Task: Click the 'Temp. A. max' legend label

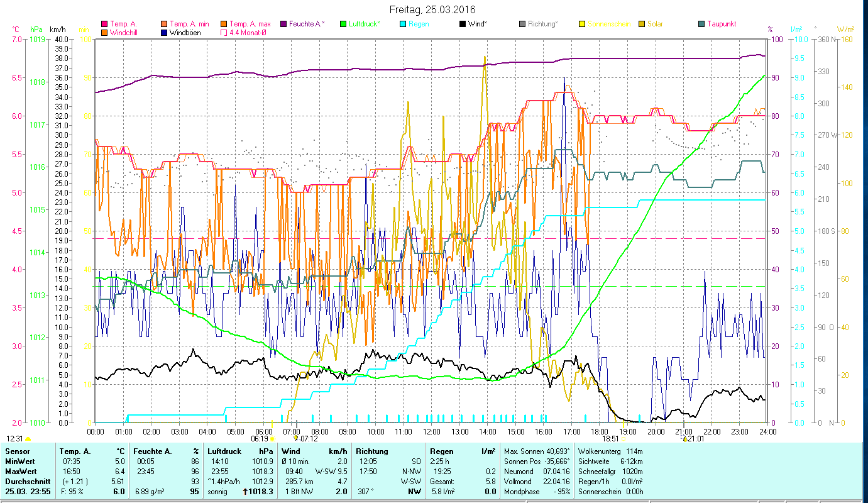Action: tap(250, 24)
